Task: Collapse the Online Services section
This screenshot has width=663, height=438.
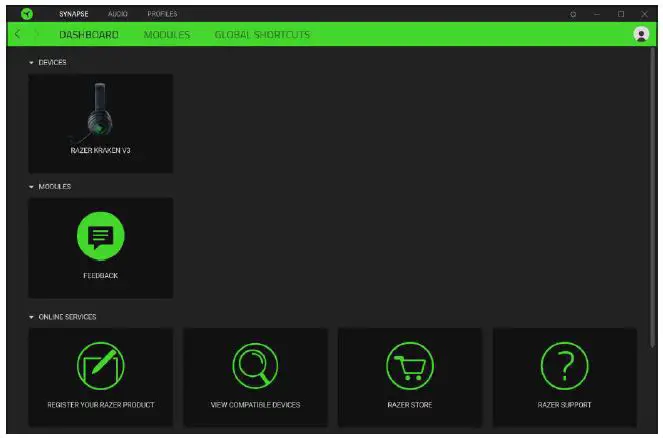Action: pyautogui.click(x=31, y=317)
